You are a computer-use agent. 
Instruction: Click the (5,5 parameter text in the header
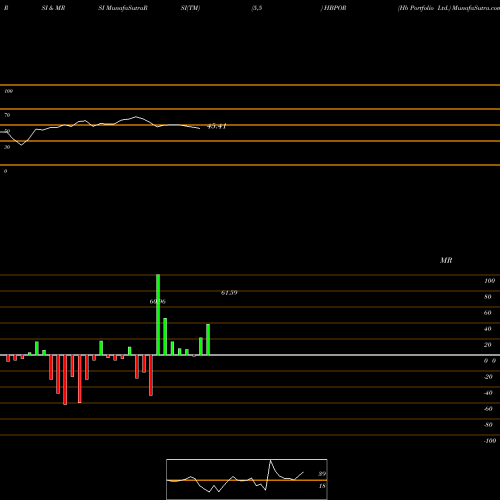click(x=257, y=8)
